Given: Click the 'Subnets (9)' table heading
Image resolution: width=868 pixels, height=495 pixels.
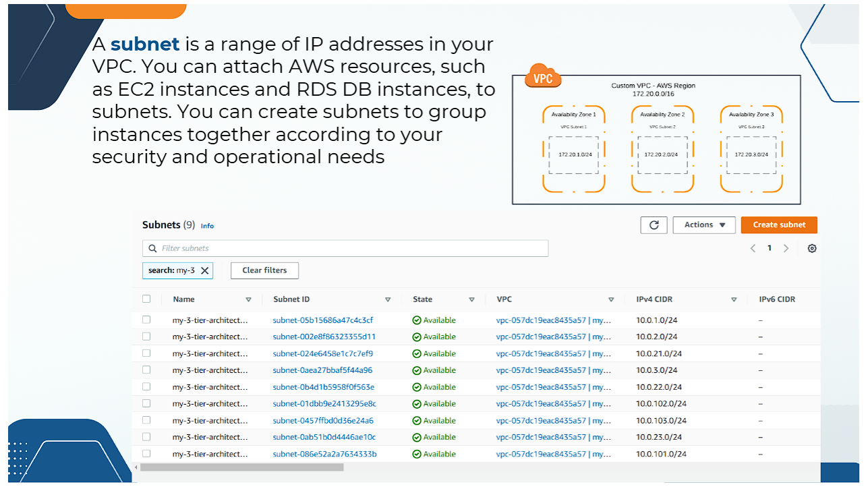Looking at the screenshot, I should 169,225.
